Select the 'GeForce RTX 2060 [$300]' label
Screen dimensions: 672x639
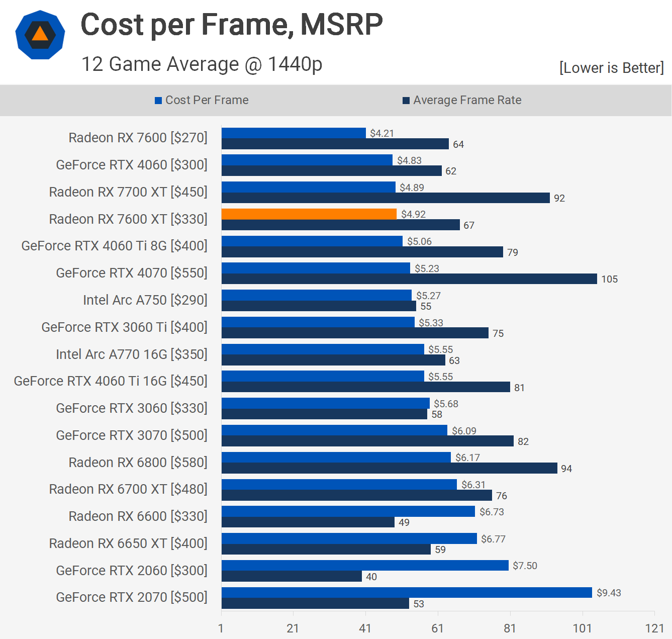click(132, 571)
